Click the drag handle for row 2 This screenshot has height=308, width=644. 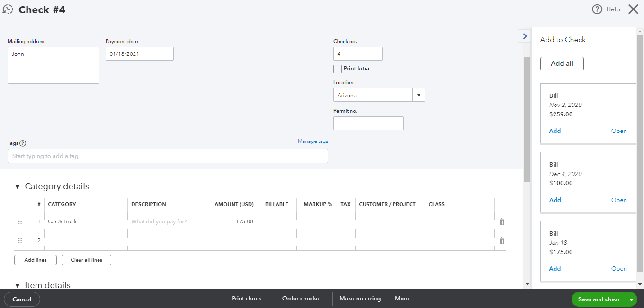click(20, 241)
